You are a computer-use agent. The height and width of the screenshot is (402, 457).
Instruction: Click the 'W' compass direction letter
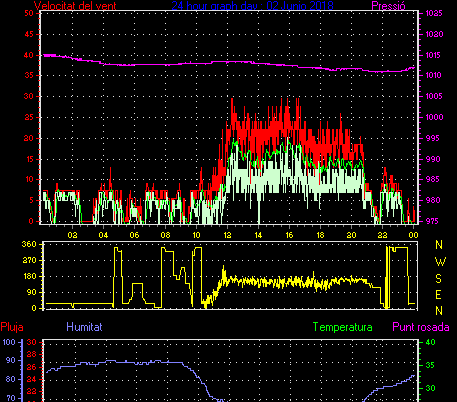pyautogui.click(x=440, y=262)
